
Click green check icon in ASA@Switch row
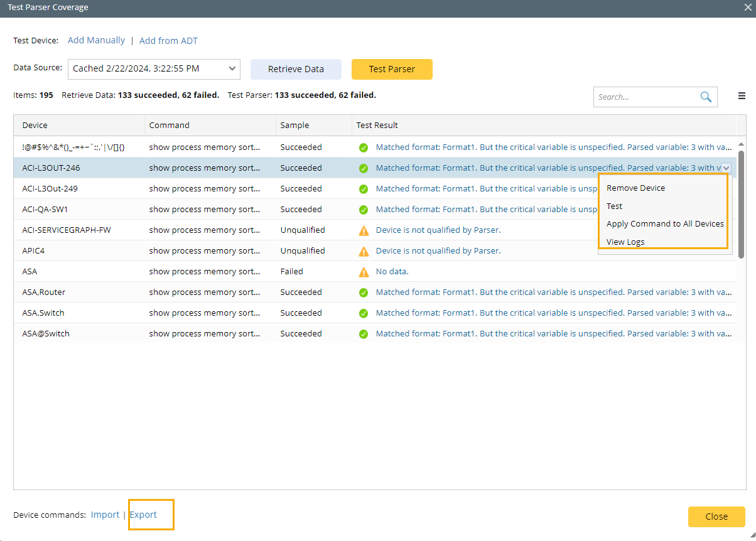click(364, 334)
